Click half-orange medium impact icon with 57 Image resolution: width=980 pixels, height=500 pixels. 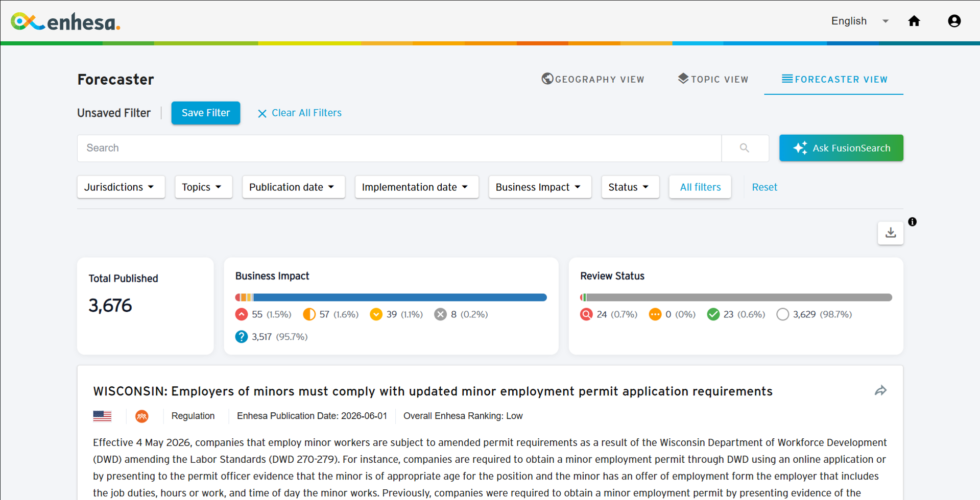(309, 314)
